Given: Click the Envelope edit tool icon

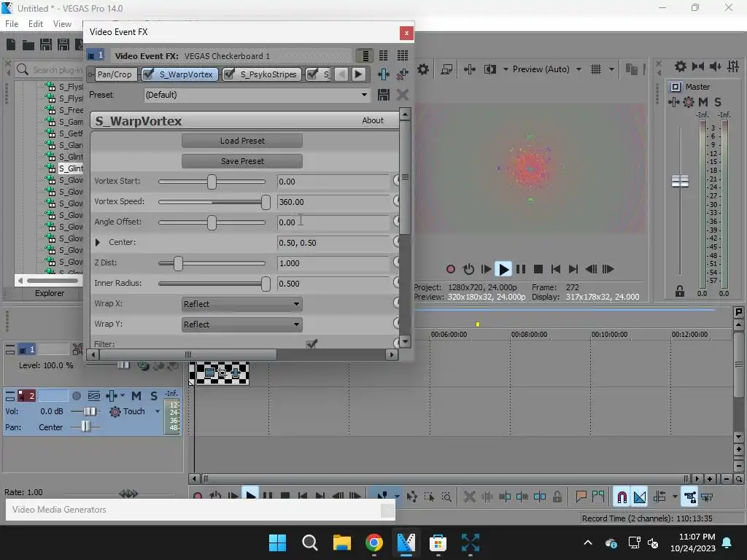Looking at the screenshot, I should tap(411, 497).
